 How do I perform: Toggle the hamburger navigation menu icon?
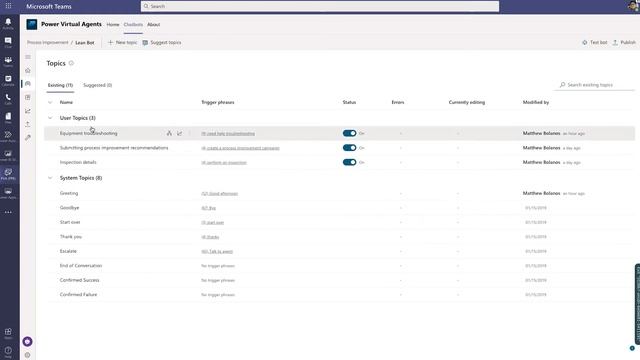[x=28, y=57]
